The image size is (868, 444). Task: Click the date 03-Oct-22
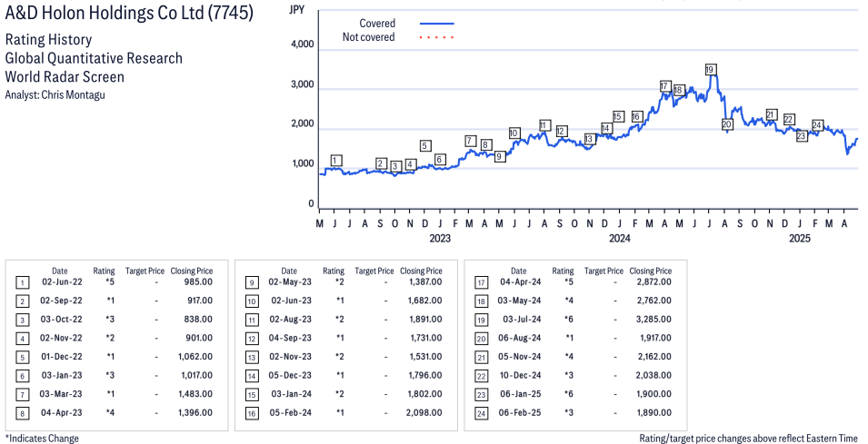(x=62, y=319)
